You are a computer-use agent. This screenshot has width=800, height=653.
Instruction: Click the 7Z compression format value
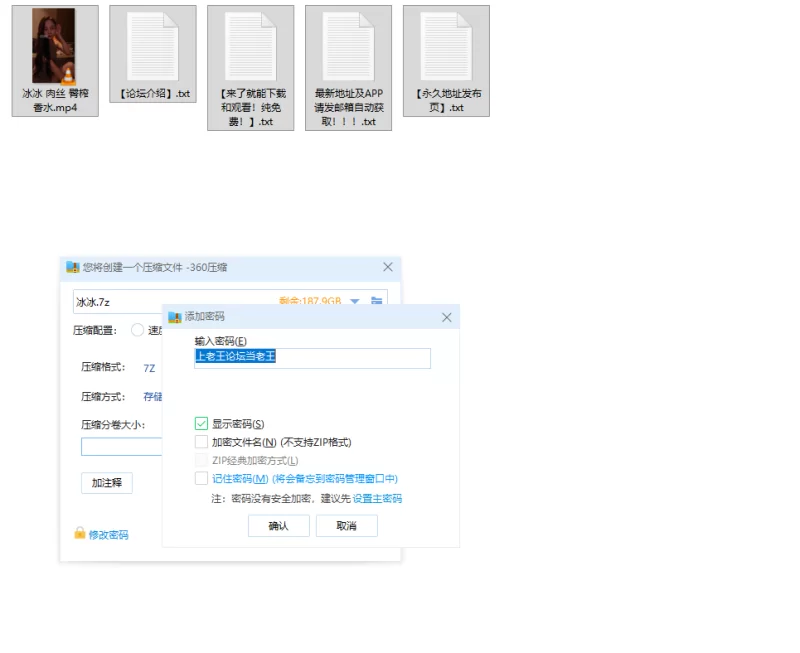coord(149,368)
